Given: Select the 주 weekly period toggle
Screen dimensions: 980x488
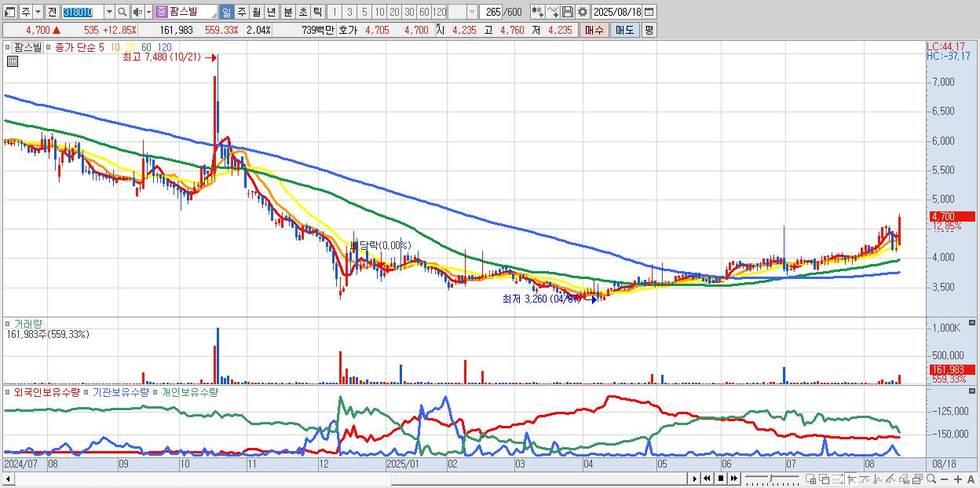Looking at the screenshot, I should 241,12.
